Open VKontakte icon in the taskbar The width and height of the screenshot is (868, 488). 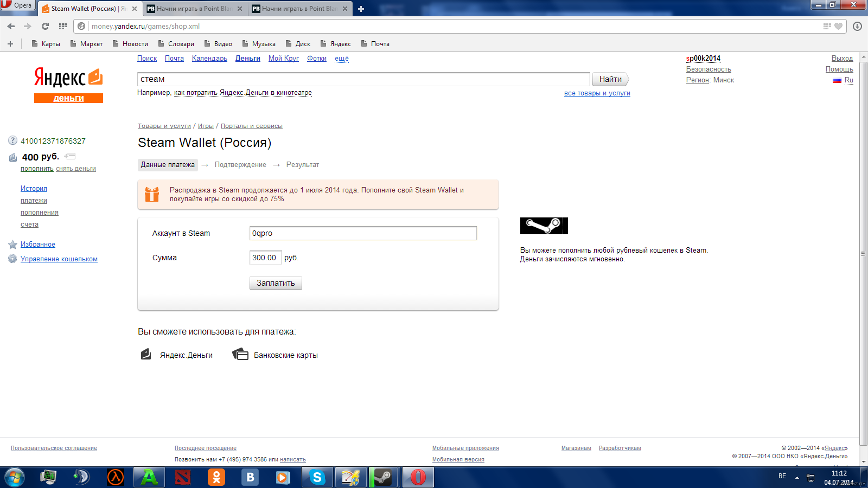(250, 477)
